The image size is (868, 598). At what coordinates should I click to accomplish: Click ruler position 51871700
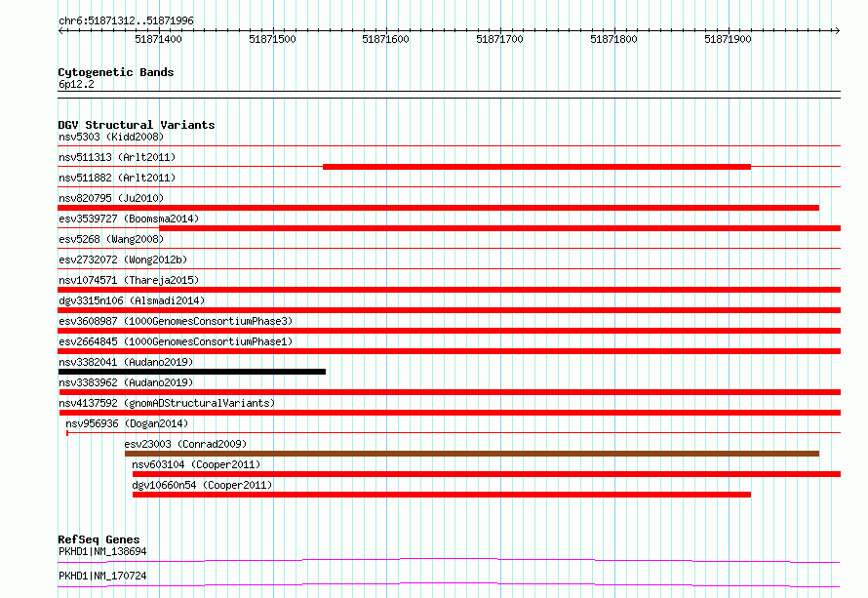(x=500, y=39)
